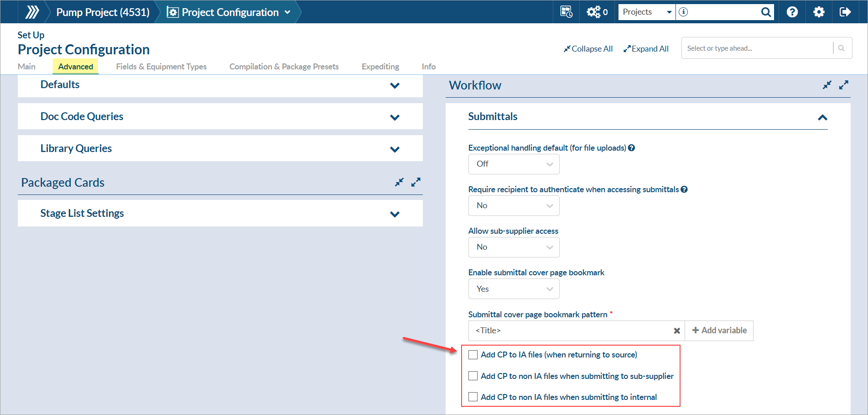Open the scheduled reports icon in header
The image size is (868, 415).
[x=567, y=12]
